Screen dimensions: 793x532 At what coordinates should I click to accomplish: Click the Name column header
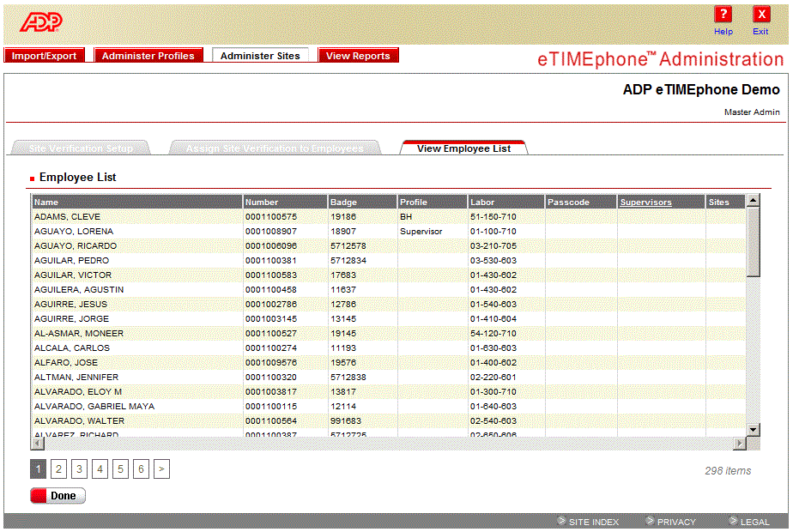click(137, 202)
